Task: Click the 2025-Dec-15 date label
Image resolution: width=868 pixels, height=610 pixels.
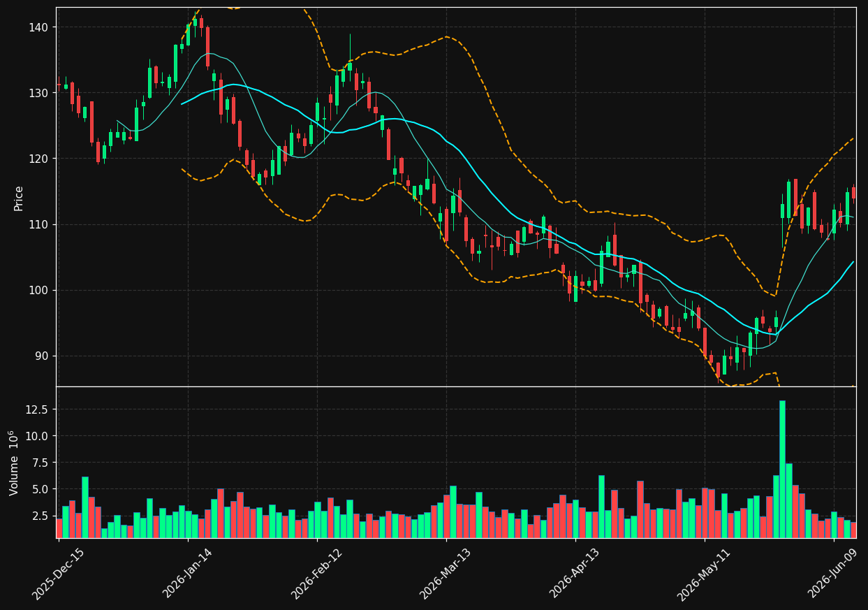Action: pyautogui.click(x=58, y=573)
